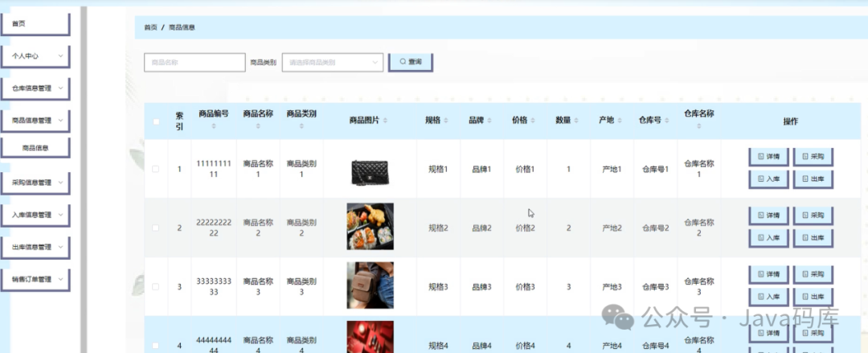Viewport: 868px width, 353px height.
Task: Select checkbox for row 2
Action: click(x=156, y=228)
